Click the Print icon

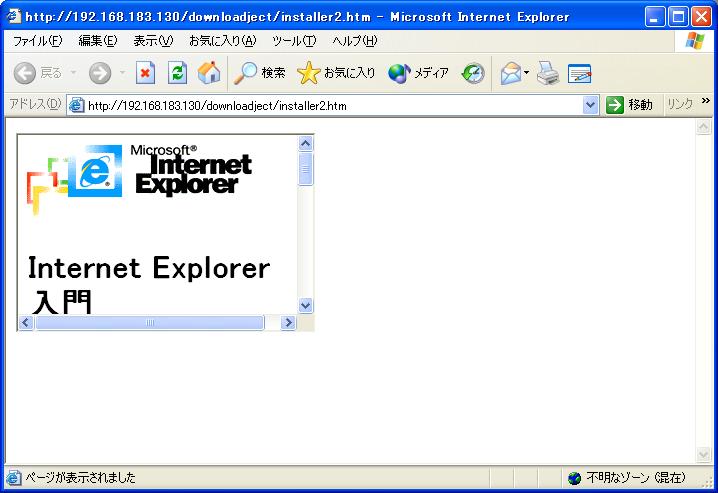tap(548, 73)
